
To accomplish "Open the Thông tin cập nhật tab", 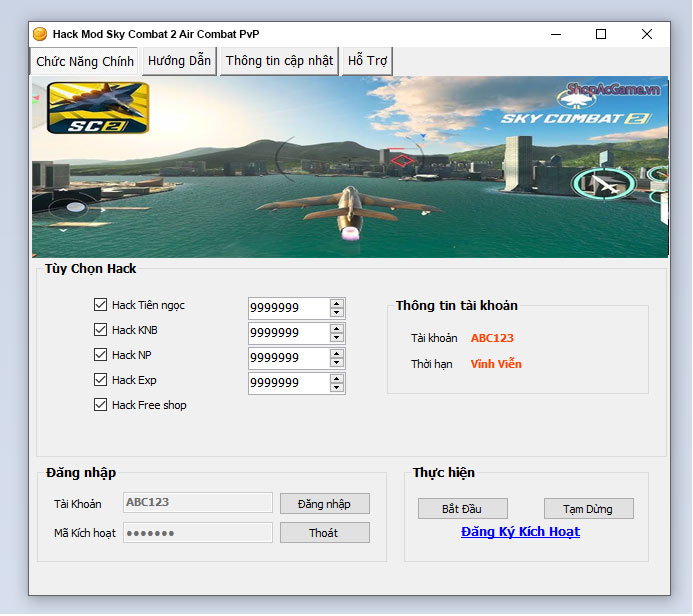I will click(279, 61).
